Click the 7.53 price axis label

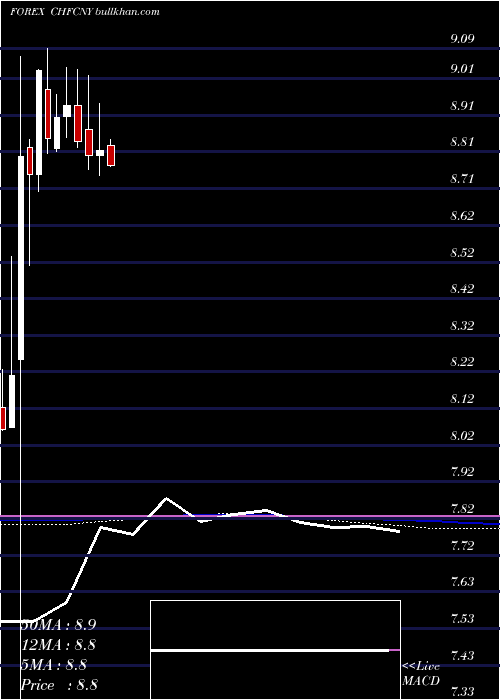[x=462, y=619]
